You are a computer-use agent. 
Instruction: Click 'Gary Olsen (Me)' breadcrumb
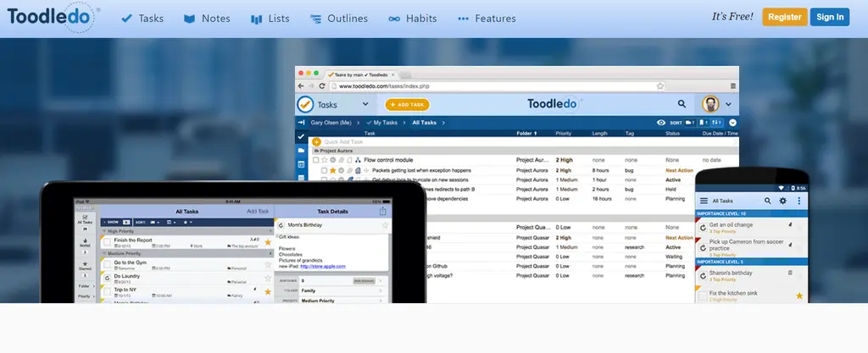(x=331, y=123)
